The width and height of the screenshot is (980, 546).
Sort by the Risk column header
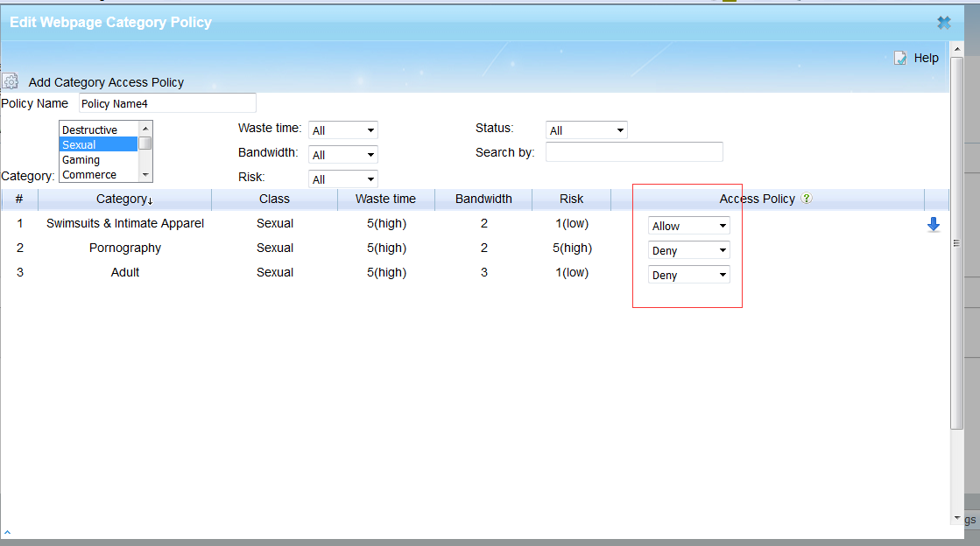click(571, 199)
